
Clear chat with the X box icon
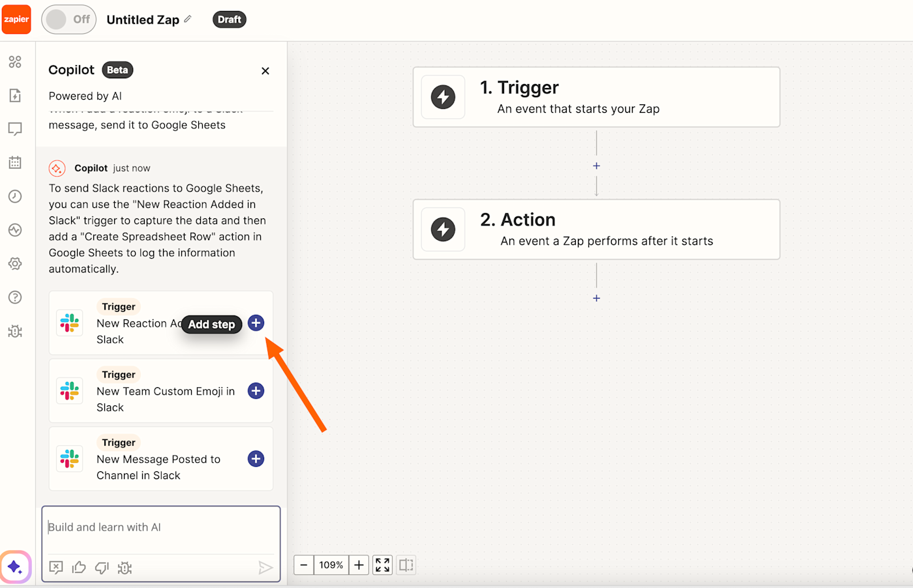coord(56,567)
